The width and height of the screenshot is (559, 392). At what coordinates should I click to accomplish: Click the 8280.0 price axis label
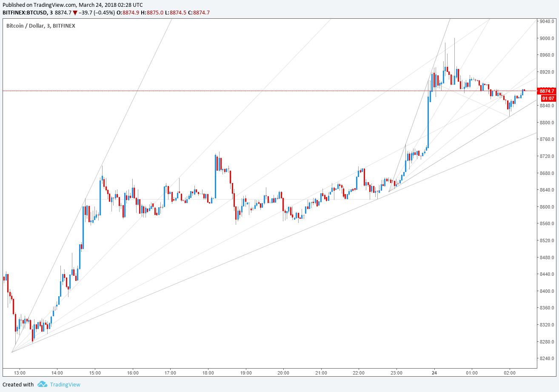[547, 342]
